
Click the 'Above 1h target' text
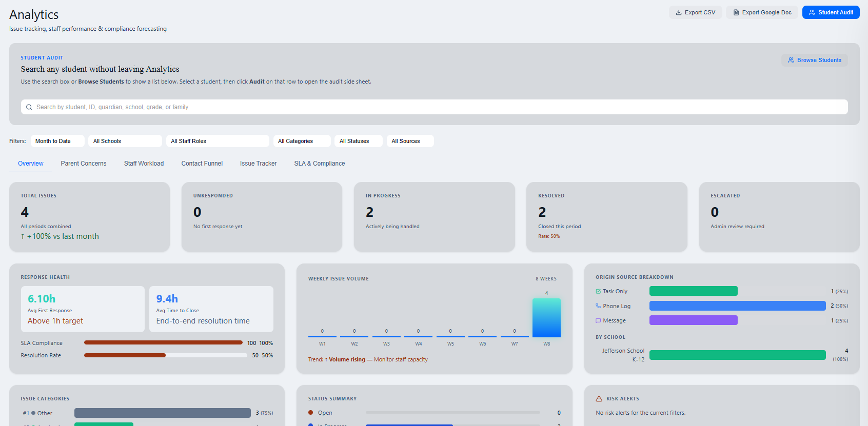pos(55,321)
